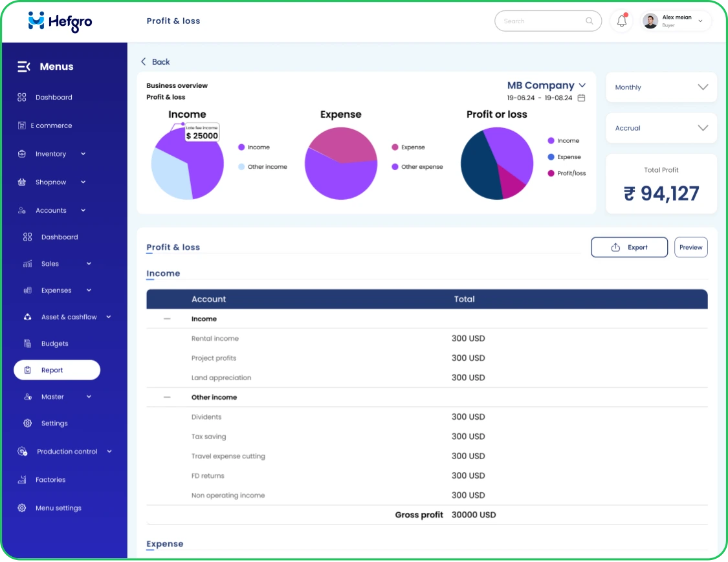Viewport: 728px width, 562px height.
Task: Expand the Accounts menu chevron
Action: [x=83, y=210]
